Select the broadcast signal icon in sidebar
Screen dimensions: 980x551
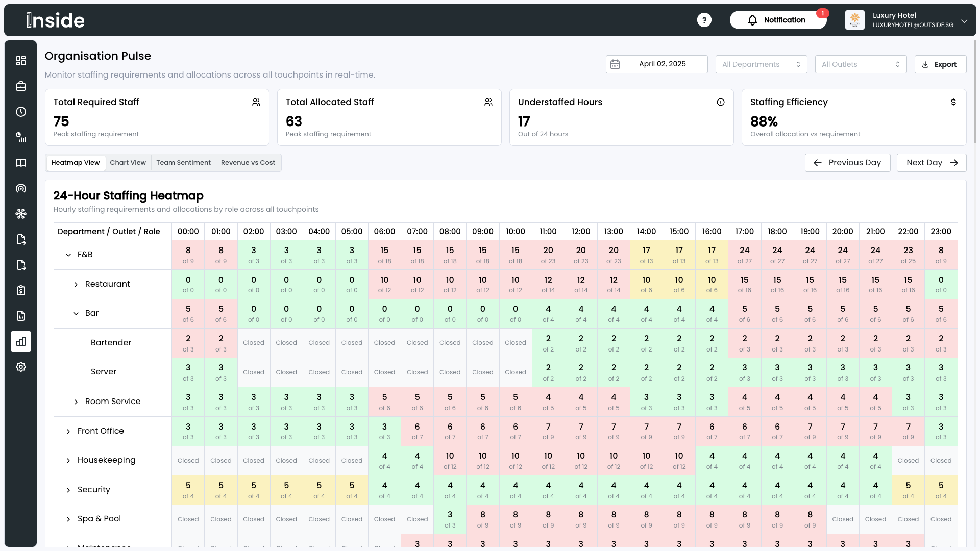coord(21,188)
